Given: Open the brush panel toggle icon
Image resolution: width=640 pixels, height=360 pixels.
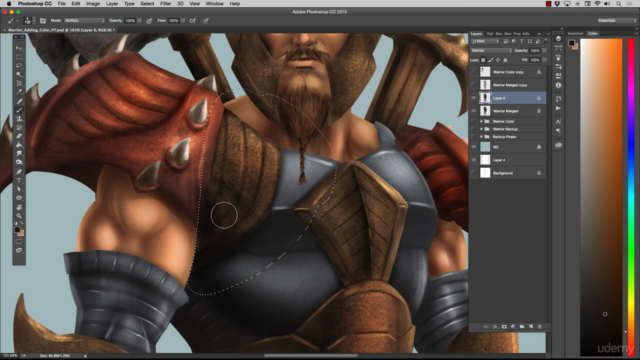Looking at the screenshot, I should 42,20.
